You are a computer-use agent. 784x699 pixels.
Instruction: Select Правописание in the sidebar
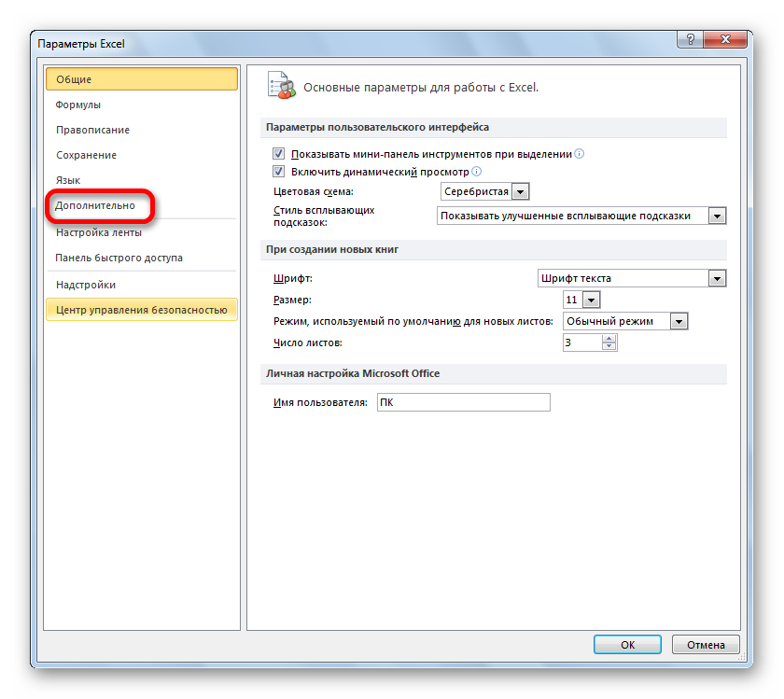[x=142, y=130]
